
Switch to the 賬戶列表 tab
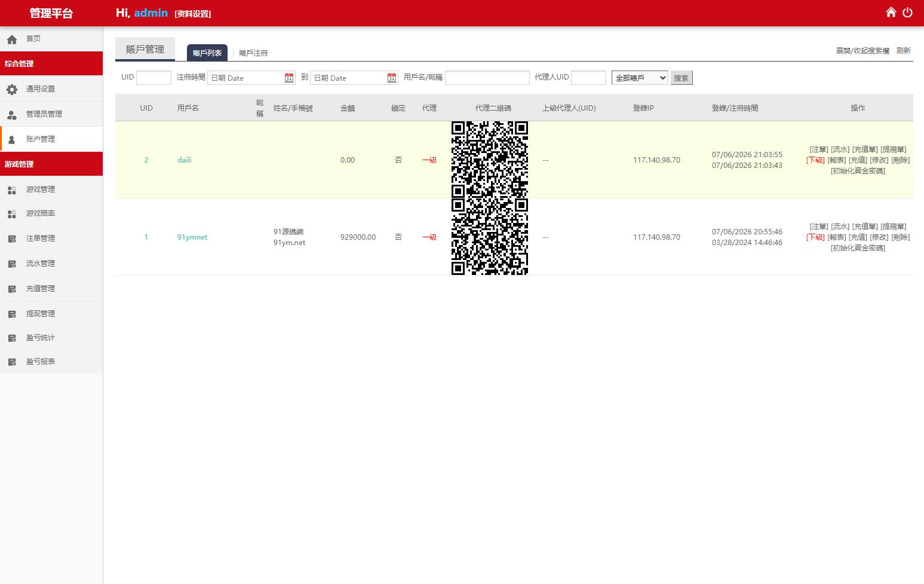207,53
